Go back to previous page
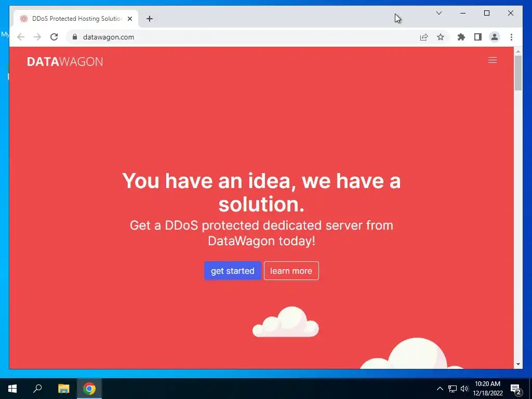The width and height of the screenshot is (532, 399). tap(21, 37)
